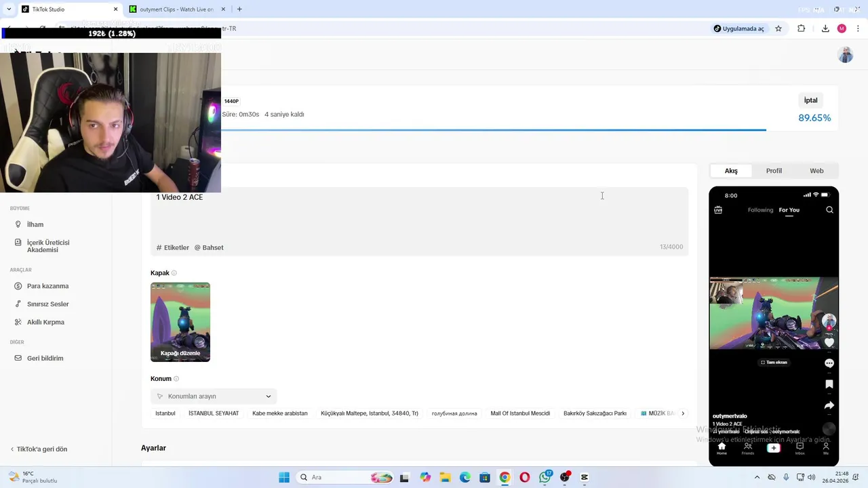Open the browser tab search dropdown

click(9, 9)
